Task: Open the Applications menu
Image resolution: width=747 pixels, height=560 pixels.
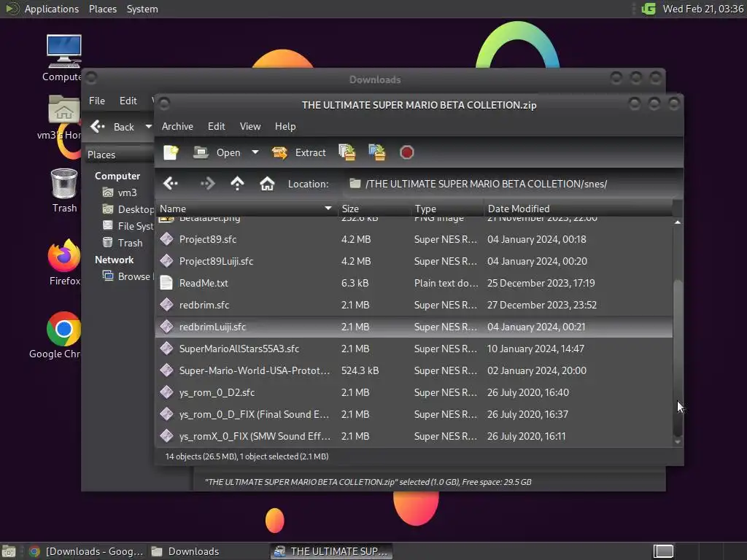Action: click(52, 9)
